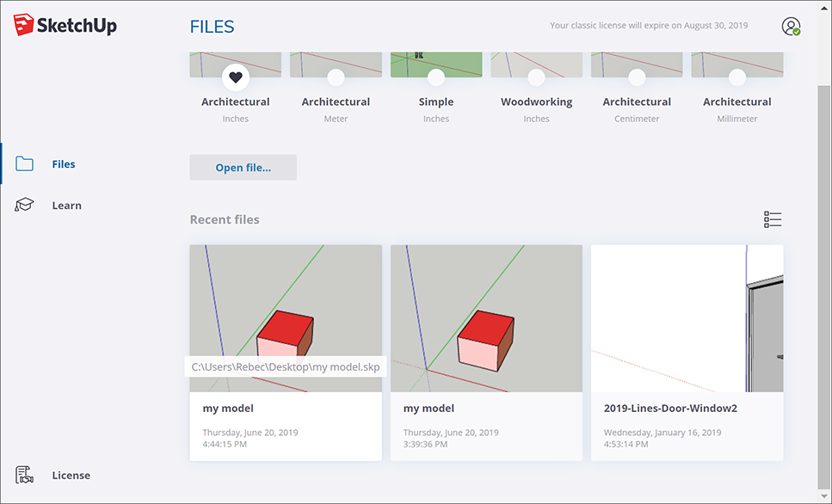832x504 pixels.
Task: Choose the Architectural Centimeter template
Action: [x=637, y=101]
